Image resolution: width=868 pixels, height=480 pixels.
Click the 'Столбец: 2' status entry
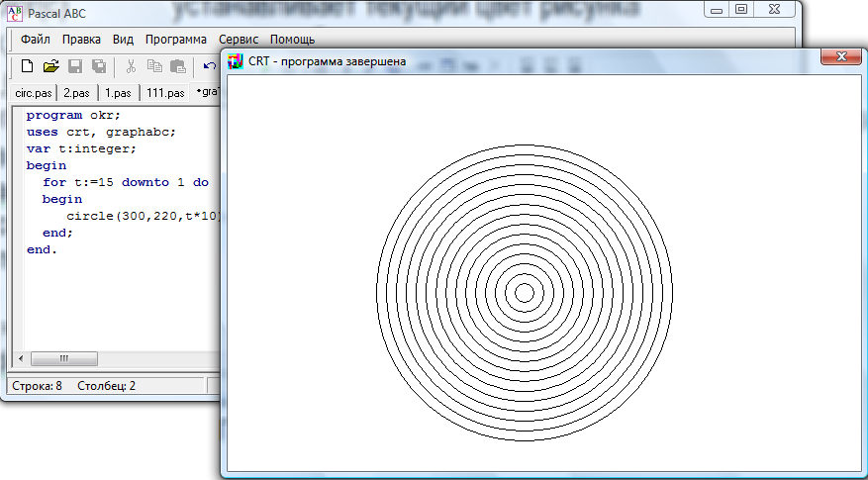point(106,386)
